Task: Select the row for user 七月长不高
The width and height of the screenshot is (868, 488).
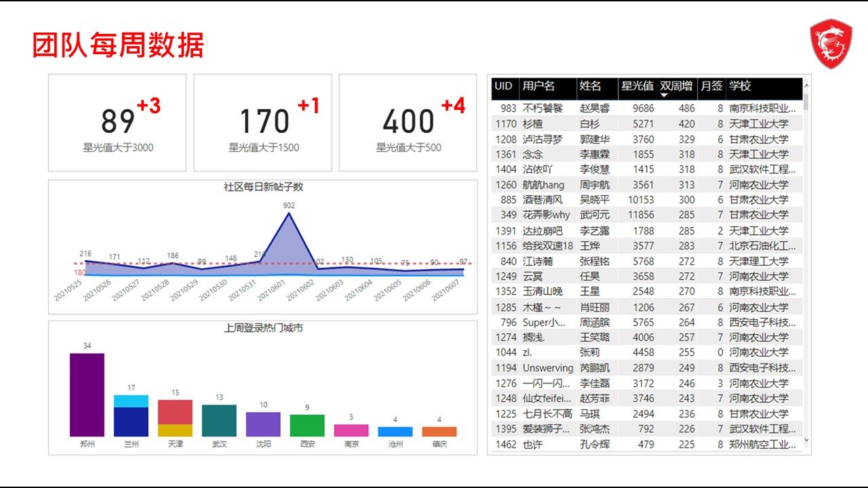Action: pos(647,413)
